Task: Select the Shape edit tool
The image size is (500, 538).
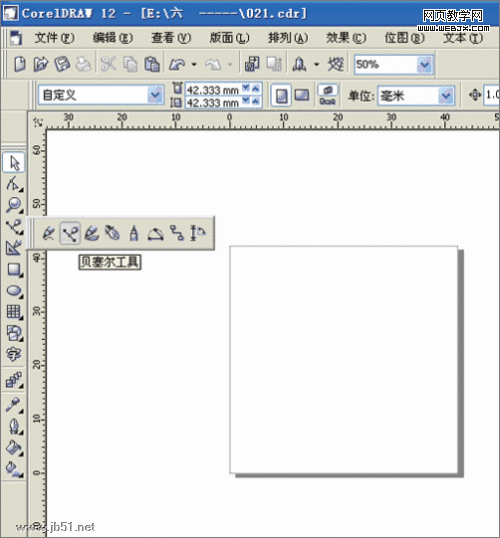Action: tap(14, 184)
